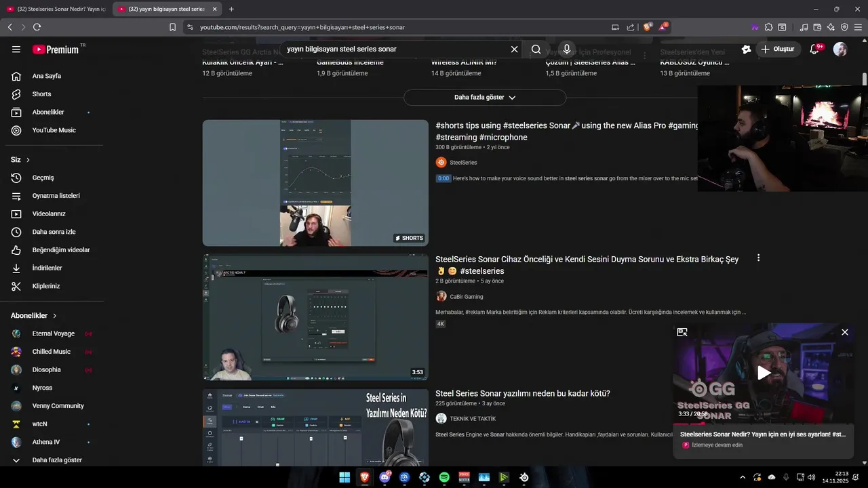
Task: Clear the YouTube search box text
Action: pyautogui.click(x=514, y=49)
